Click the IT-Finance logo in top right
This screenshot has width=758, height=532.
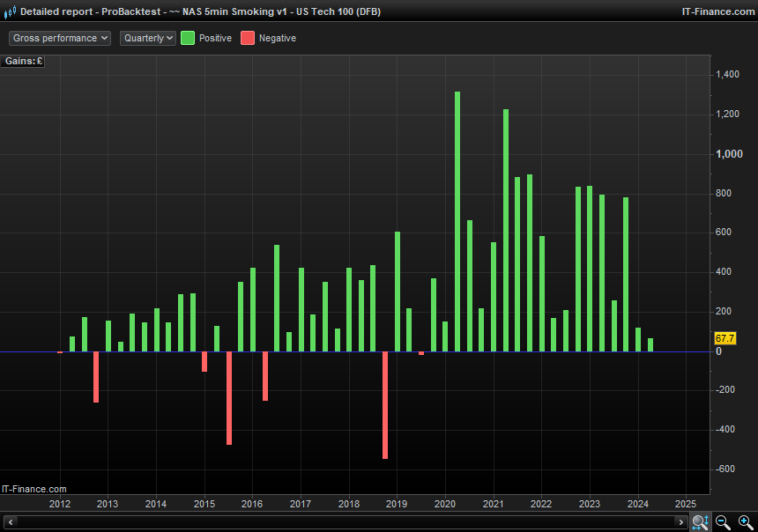pos(717,11)
